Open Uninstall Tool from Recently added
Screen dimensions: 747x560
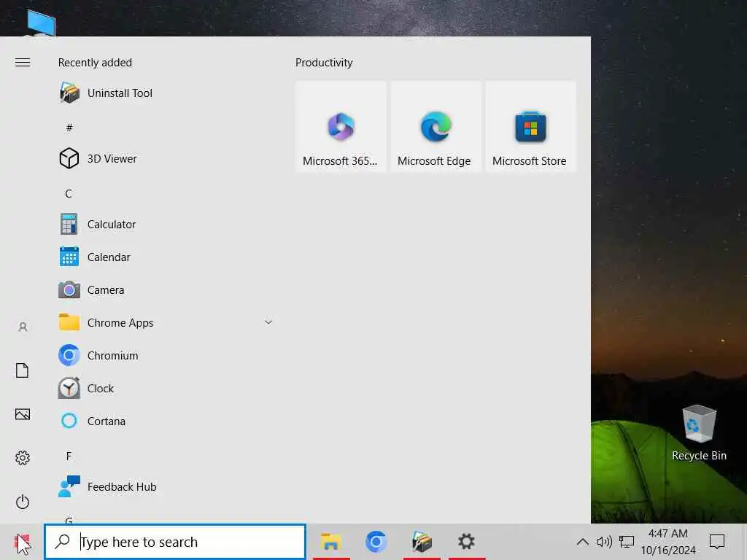tap(164, 93)
